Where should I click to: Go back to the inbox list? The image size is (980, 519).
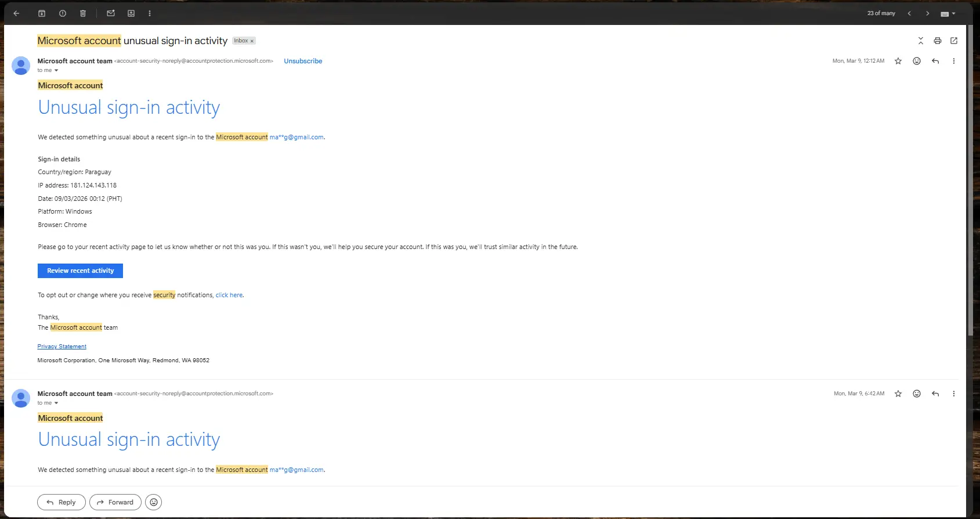click(16, 13)
